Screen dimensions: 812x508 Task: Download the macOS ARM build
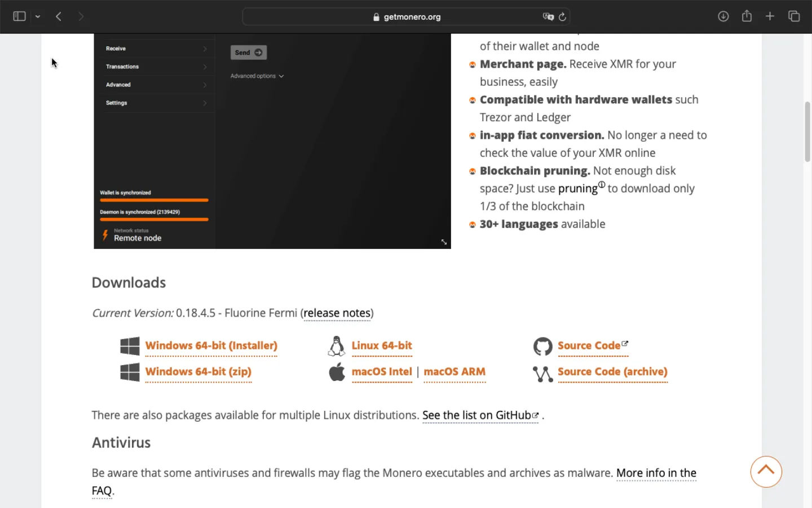pyautogui.click(x=454, y=371)
